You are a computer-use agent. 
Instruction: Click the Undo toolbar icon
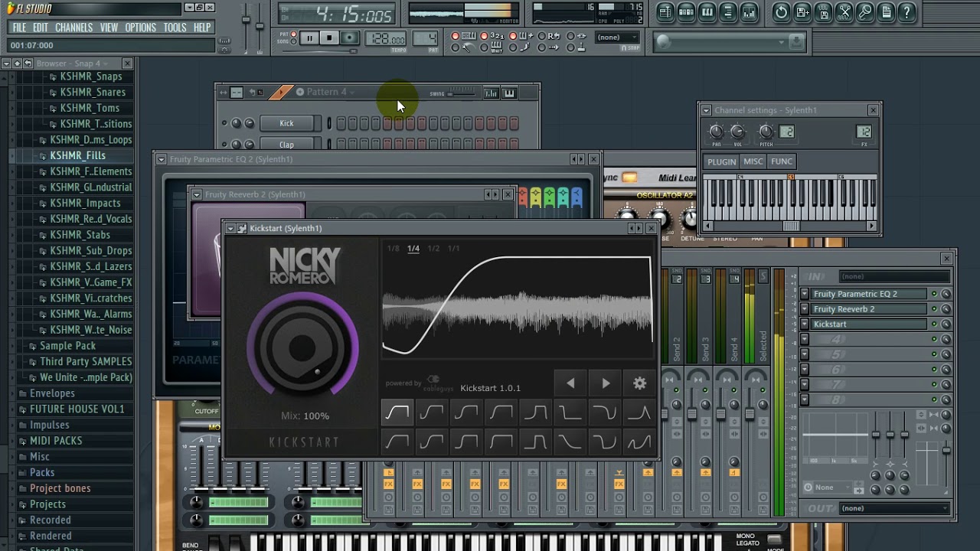781,12
